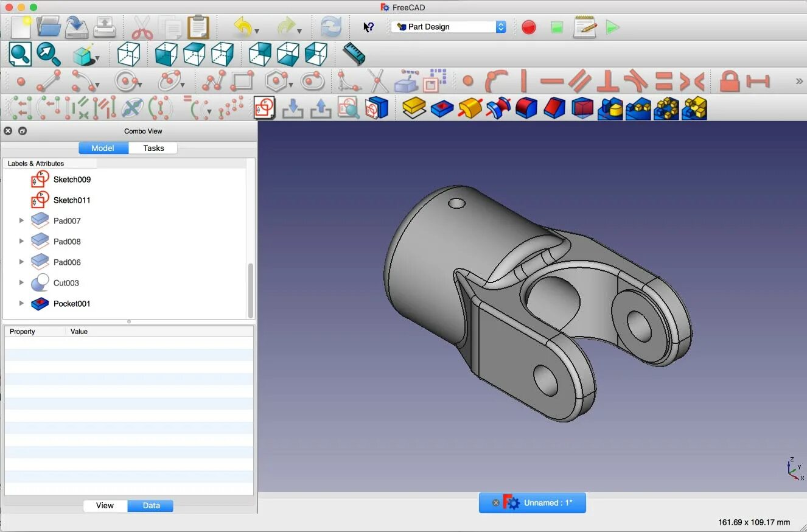Select Sketch011 in the model tree
Viewport: 807px width, 532px height.
click(72, 200)
